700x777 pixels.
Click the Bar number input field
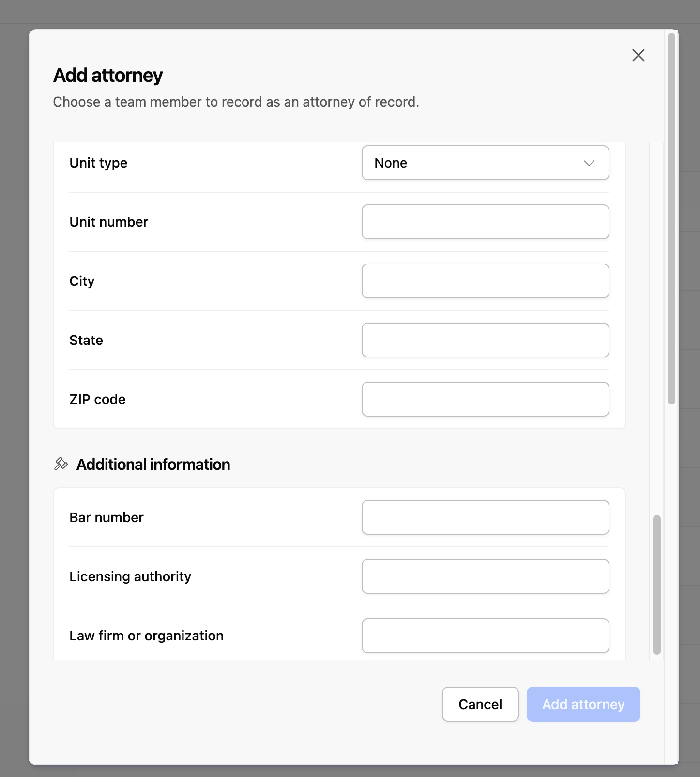coord(485,517)
